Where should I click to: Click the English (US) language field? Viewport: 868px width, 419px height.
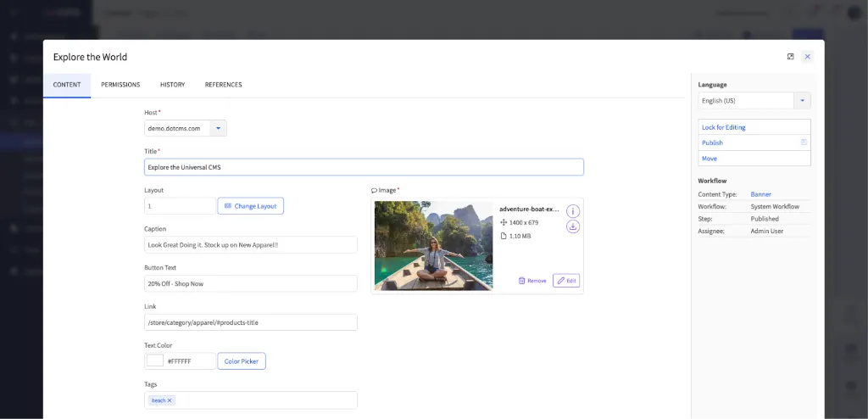(745, 101)
